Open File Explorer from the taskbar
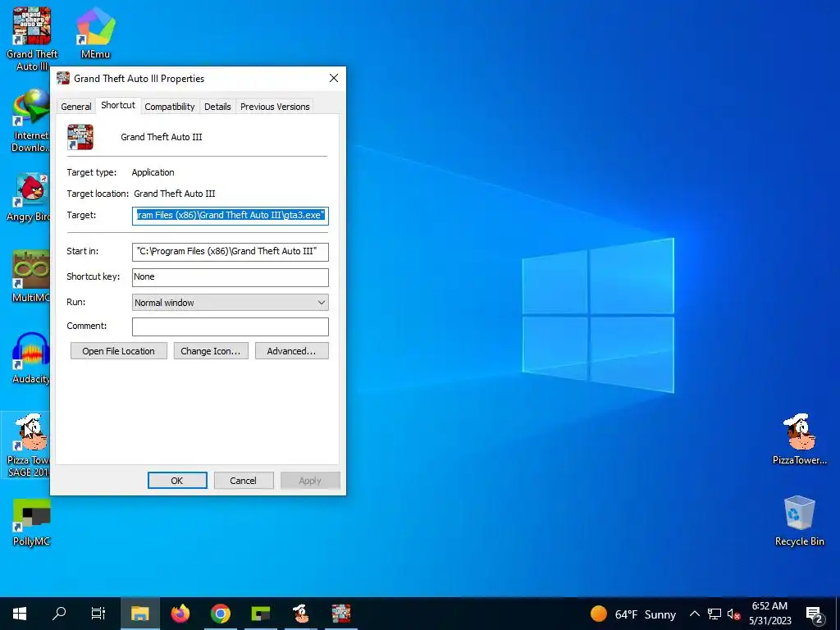Screen dimensions: 840x630 (139, 614)
